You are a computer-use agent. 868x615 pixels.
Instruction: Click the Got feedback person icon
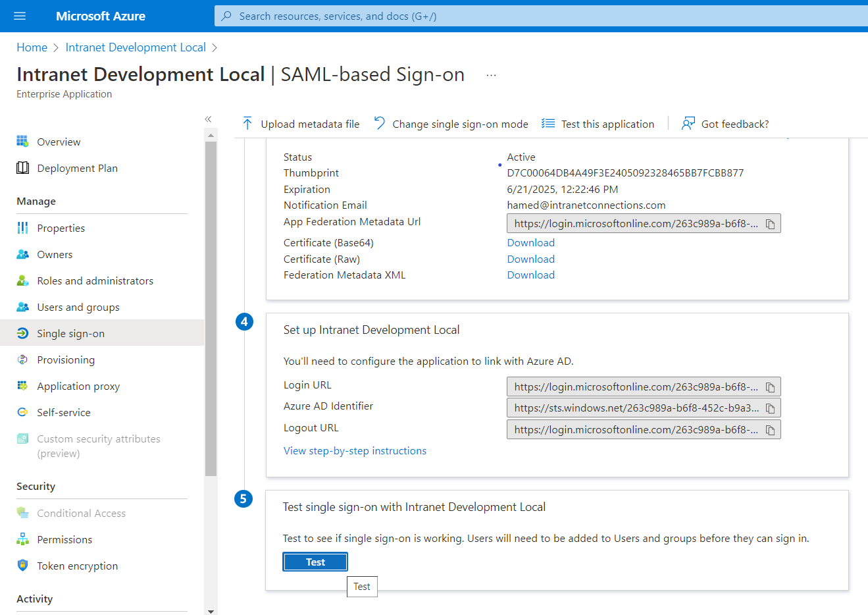coord(688,123)
